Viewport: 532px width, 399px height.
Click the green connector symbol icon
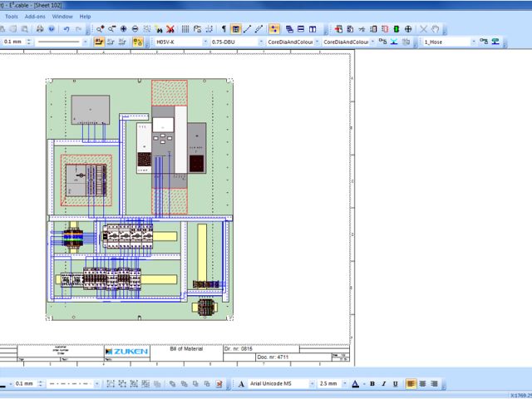(x=396, y=28)
